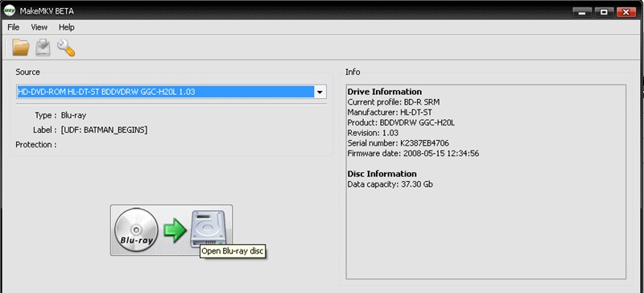
Task: Select HD-DVD-ROM HL-DT-ST drive entry
Action: point(166,92)
